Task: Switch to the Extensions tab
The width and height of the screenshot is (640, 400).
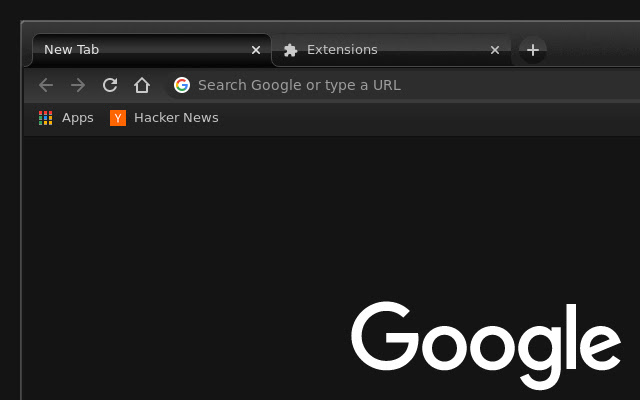Action: [391, 50]
